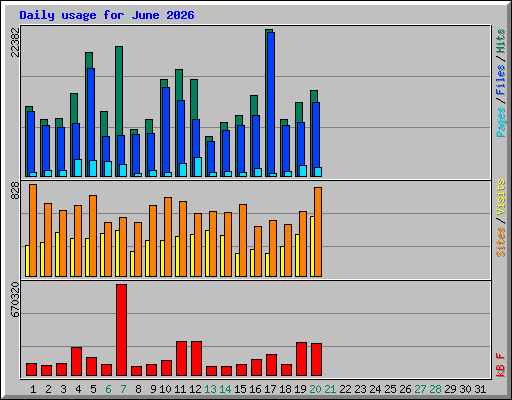Click the yellow Sites bar for day 20
The width and height of the screenshot is (512, 400).
312,246
